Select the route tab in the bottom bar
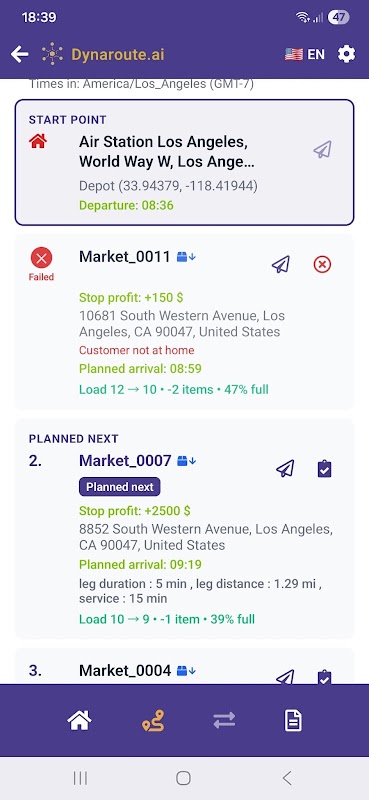This screenshot has height=800, width=369. point(153,720)
